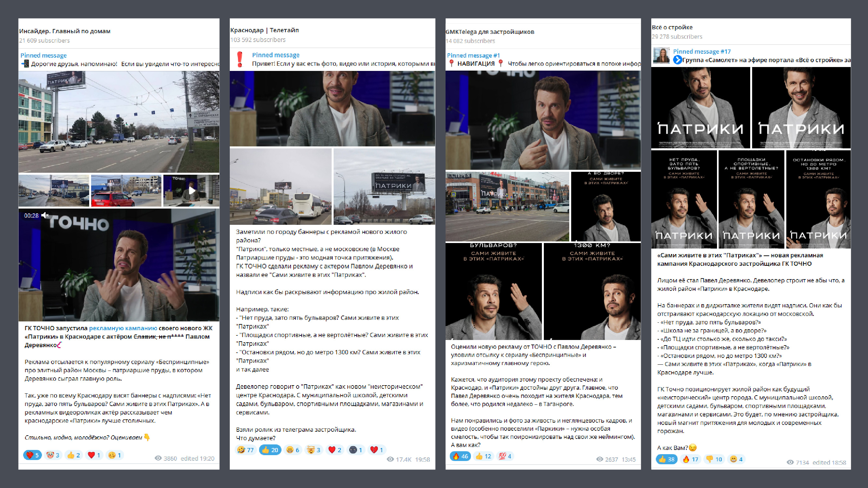Open Pinned message #17 in Всё о стройке
This screenshot has width=868, height=488.
751,56
